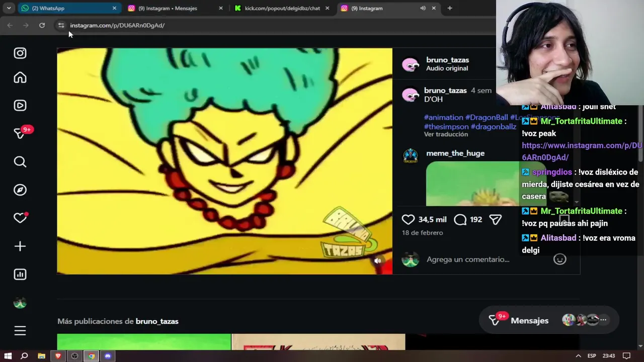Switch to Brave browser in the taskbar
Screen dimensions: 644x362
pos(58,356)
